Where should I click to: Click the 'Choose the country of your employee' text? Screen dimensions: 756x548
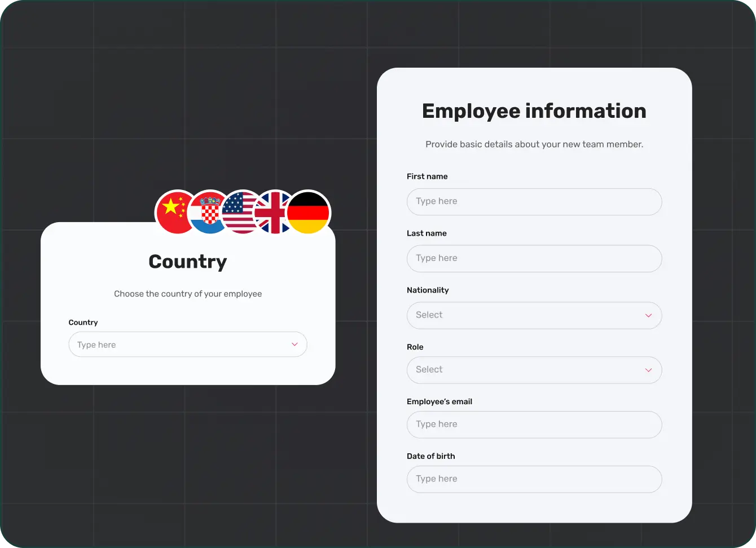pyautogui.click(x=188, y=294)
